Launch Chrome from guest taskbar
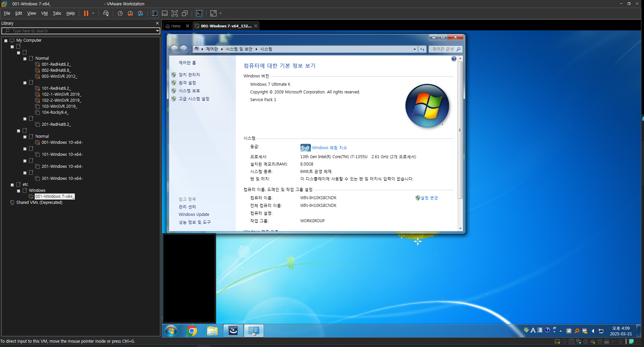Screen dimensions: 644x347 192,331
